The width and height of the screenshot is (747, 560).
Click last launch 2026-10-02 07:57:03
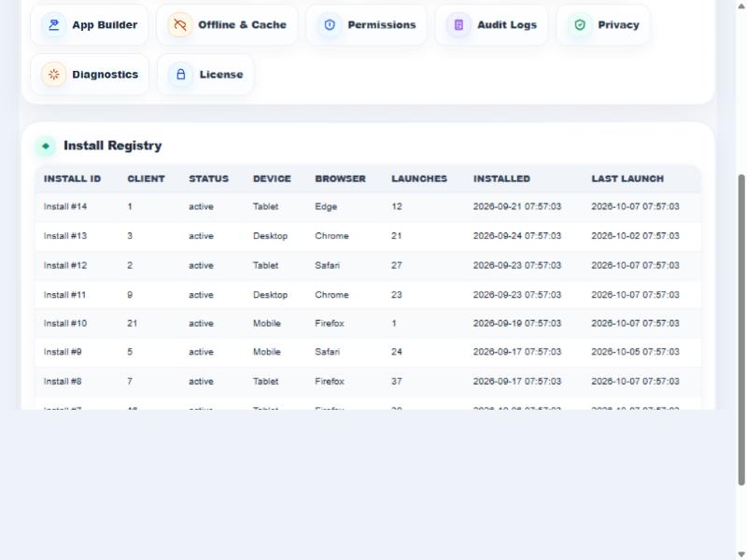click(635, 236)
